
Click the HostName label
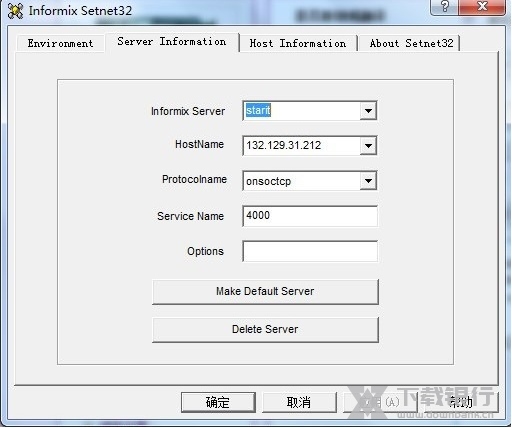199,144
